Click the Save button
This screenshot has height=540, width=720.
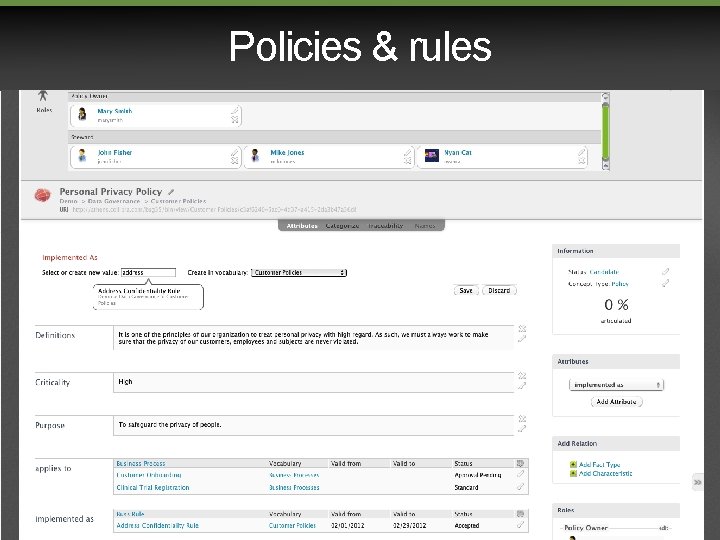click(466, 291)
